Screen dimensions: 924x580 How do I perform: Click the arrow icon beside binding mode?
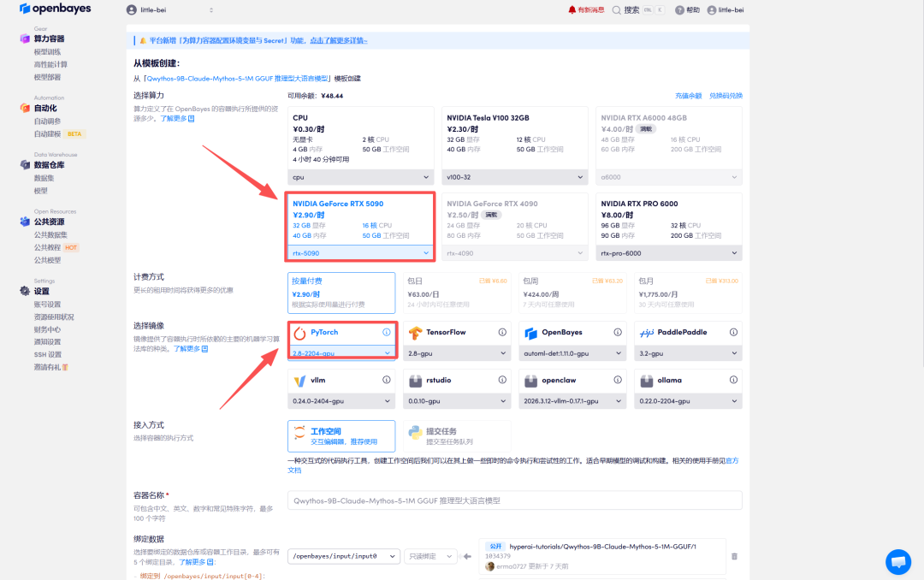467,556
